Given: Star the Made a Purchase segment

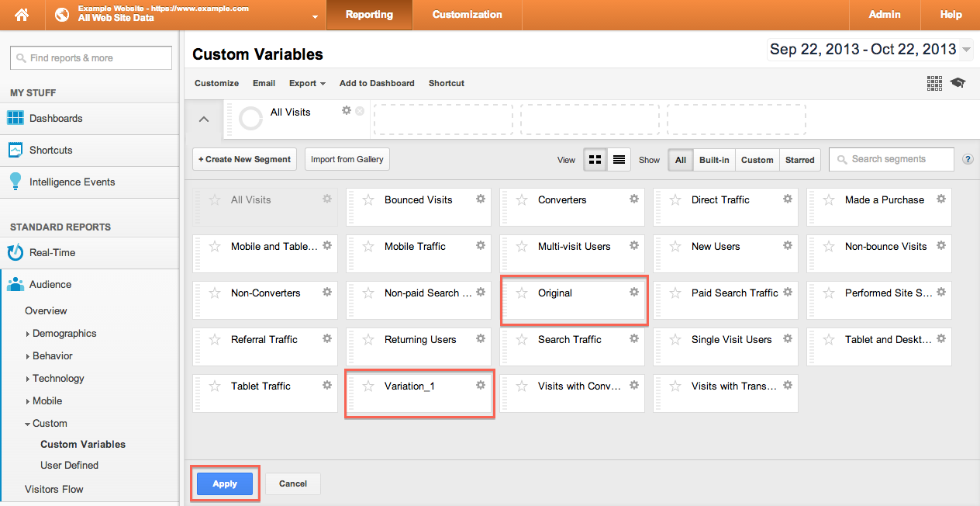Looking at the screenshot, I should [x=829, y=200].
